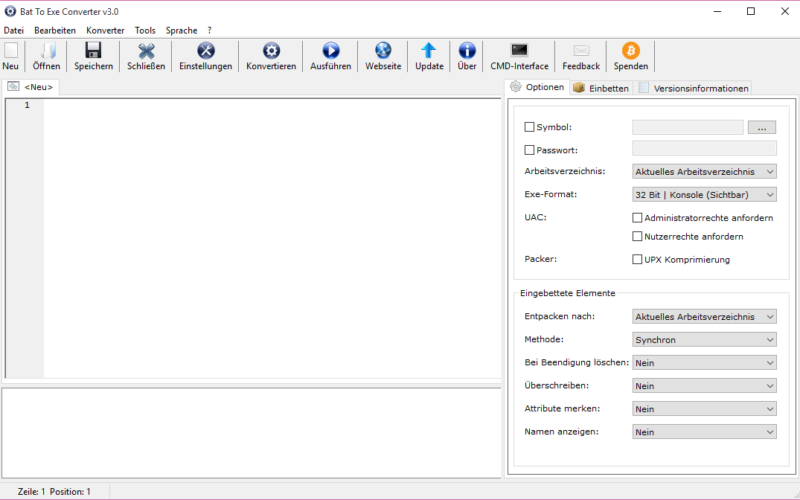Screen dimensions: 800x500
Task: Click the ... browse button for Symbol
Action: click(x=762, y=127)
